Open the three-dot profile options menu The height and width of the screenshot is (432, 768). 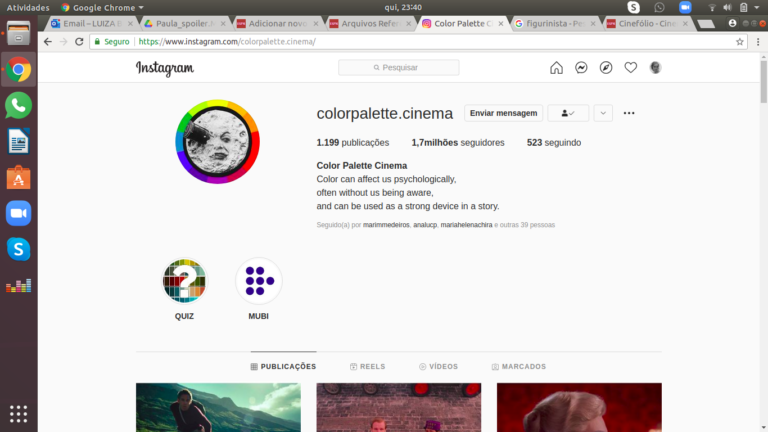[629, 113]
